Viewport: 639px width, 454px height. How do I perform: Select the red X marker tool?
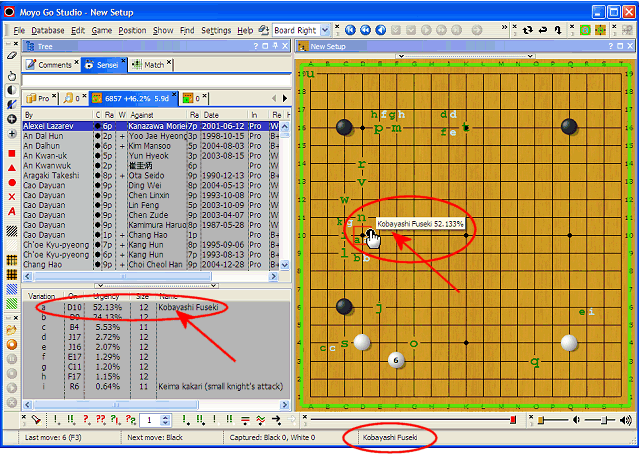coord(12,197)
